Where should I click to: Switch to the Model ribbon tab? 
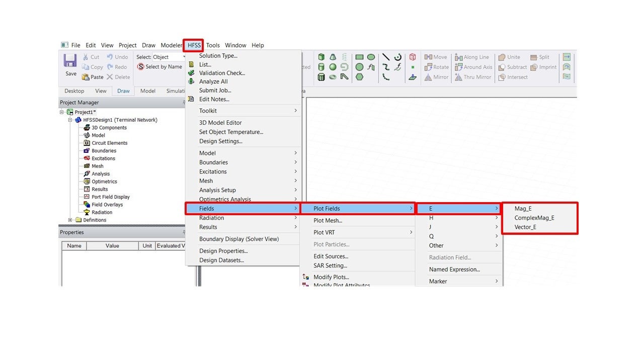(x=148, y=91)
